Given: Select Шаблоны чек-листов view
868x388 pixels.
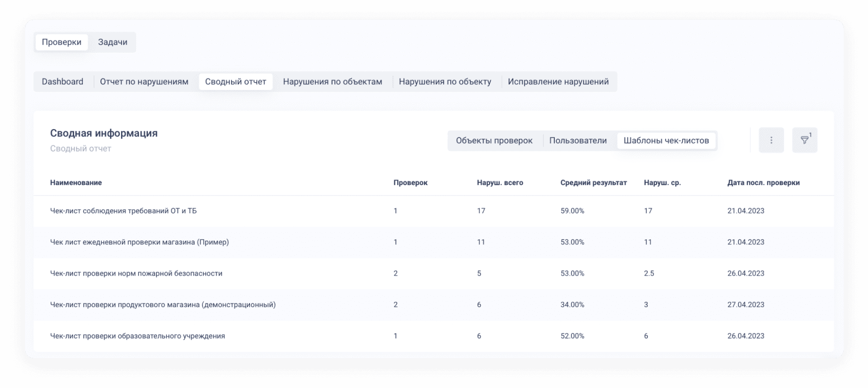Looking at the screenshot, I should pos(666,140).
